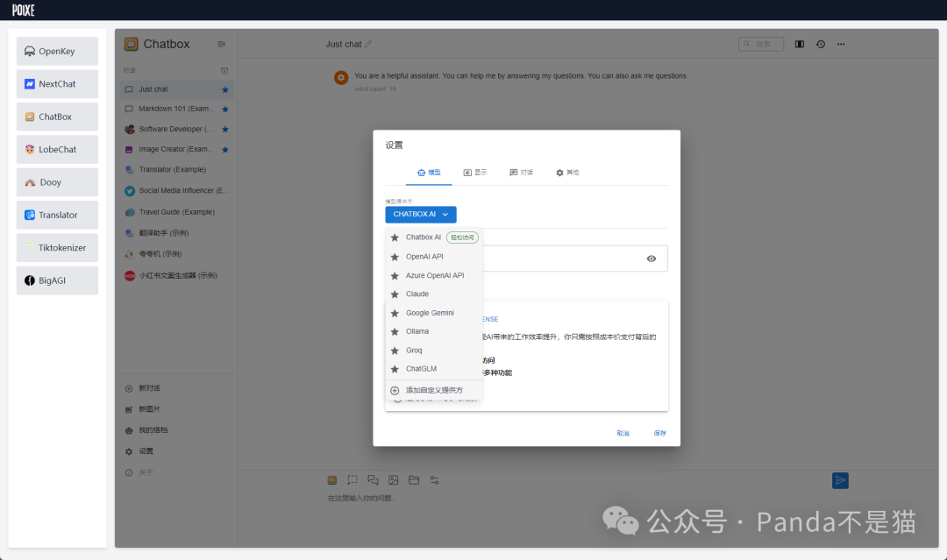Screen dimensions: 947x560
Task: Choose OpenAI API provider option
Action: pyautogui.click(x=434, y=257)
